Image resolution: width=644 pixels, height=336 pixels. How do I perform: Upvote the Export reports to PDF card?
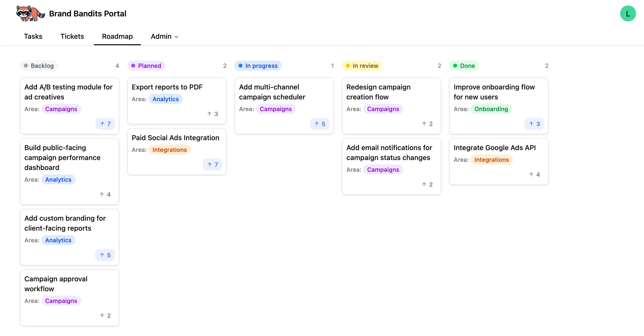pos(212,114)
